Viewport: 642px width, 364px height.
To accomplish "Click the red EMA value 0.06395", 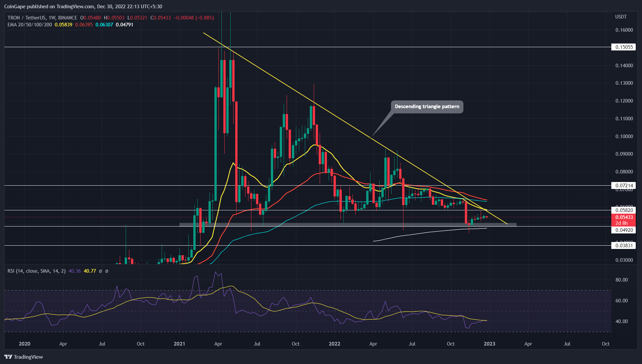I will pyautogui.click(x=84, y=25).
